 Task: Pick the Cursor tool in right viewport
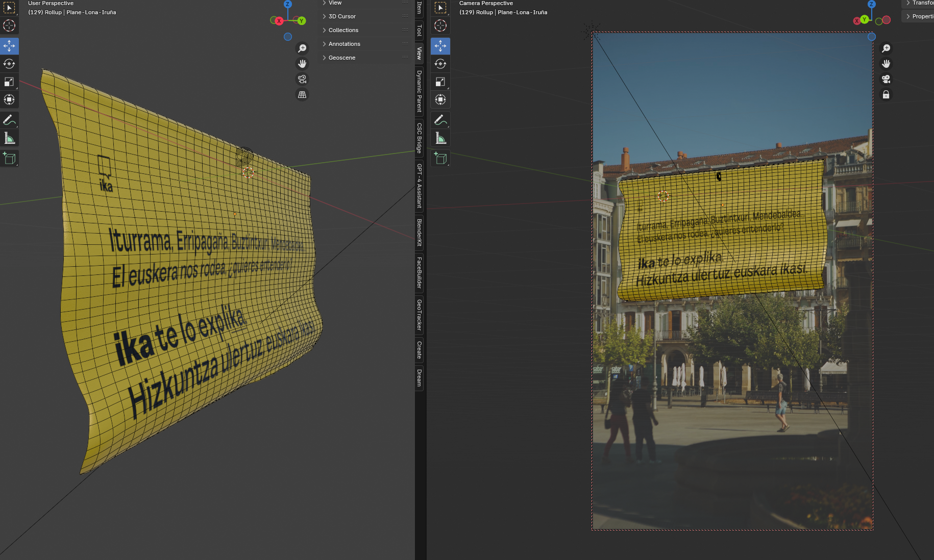pos(440,26)
